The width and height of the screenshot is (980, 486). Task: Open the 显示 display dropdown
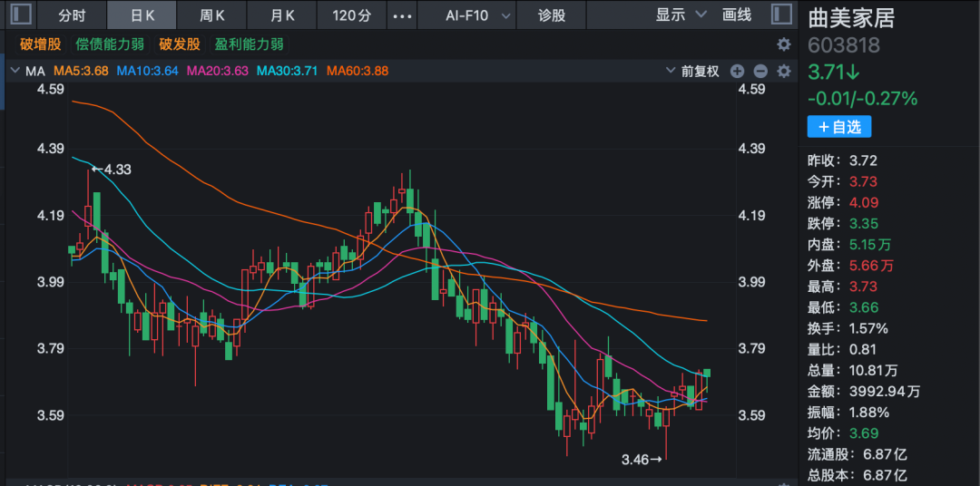point(681,15)
